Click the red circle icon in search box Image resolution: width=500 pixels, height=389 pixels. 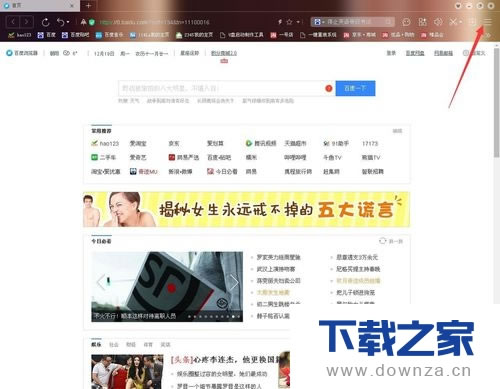tap(329, 88)
